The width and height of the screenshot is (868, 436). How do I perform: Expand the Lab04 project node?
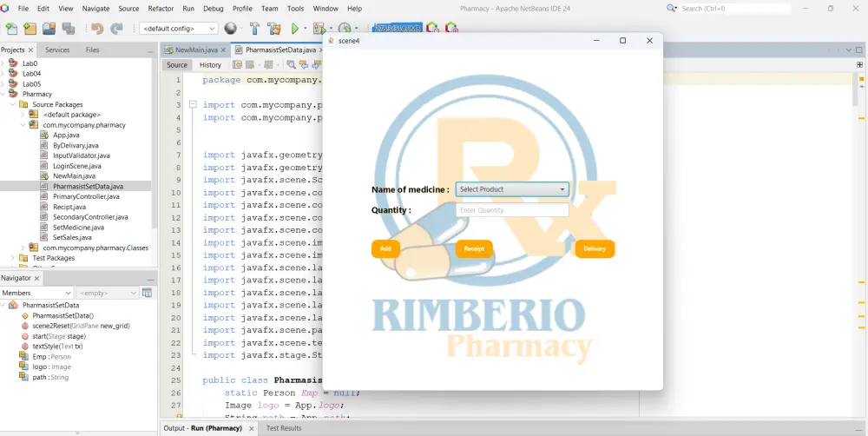point(3,74)
